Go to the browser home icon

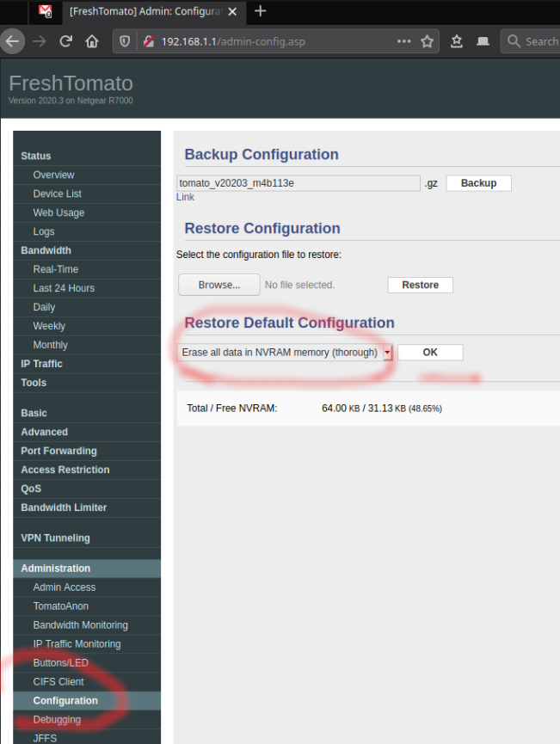[x=92, y=41]
